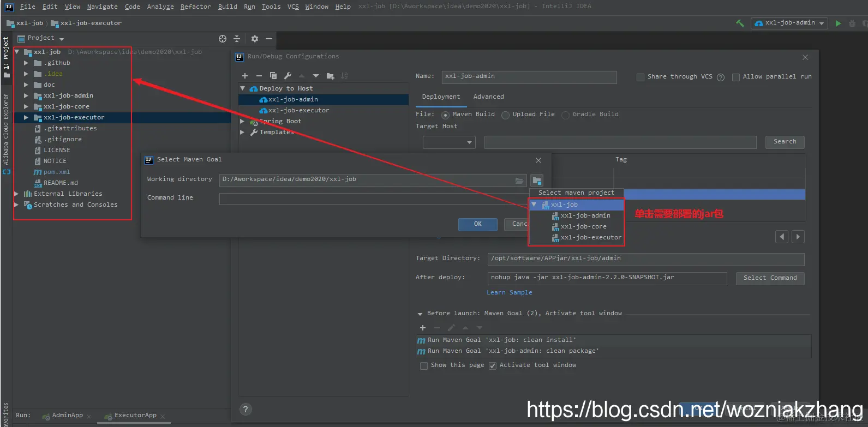This screenshot has height=427, width=868.
Task: Switch to Advanced tab
Action: [488, 97]
